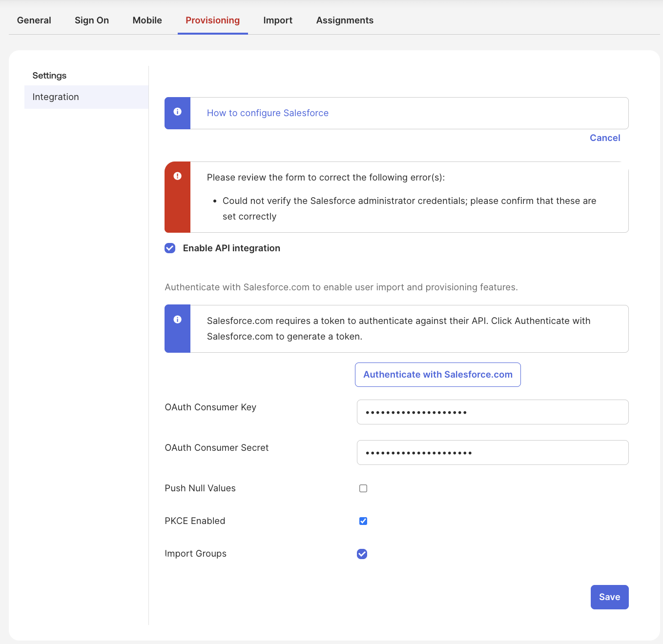Click the PKCE Enabled label
The image size is (663, 644).
(x=195, y=521)
